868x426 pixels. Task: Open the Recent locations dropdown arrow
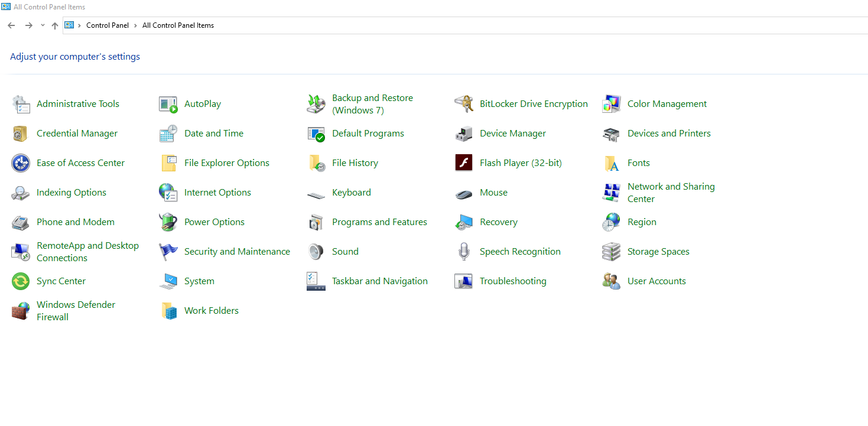point(43,25)
